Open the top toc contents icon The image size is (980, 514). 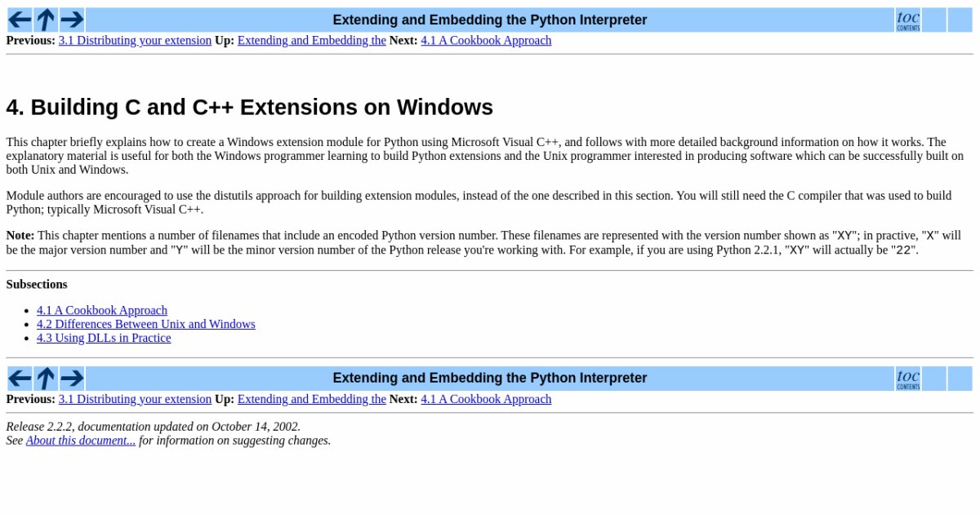coord(907,20)
